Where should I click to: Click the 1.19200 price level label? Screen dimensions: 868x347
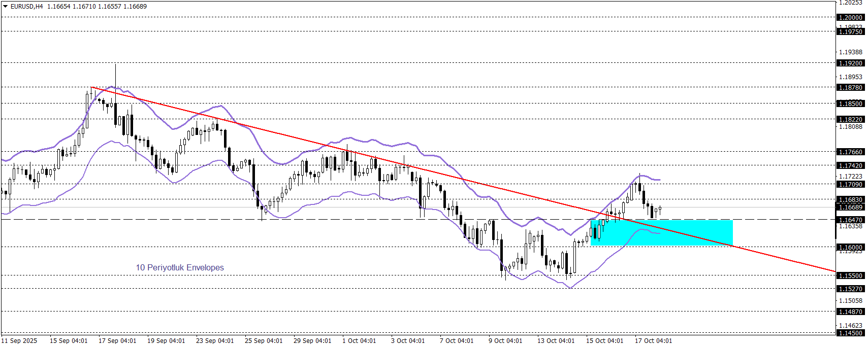click(x=850, y=63)
